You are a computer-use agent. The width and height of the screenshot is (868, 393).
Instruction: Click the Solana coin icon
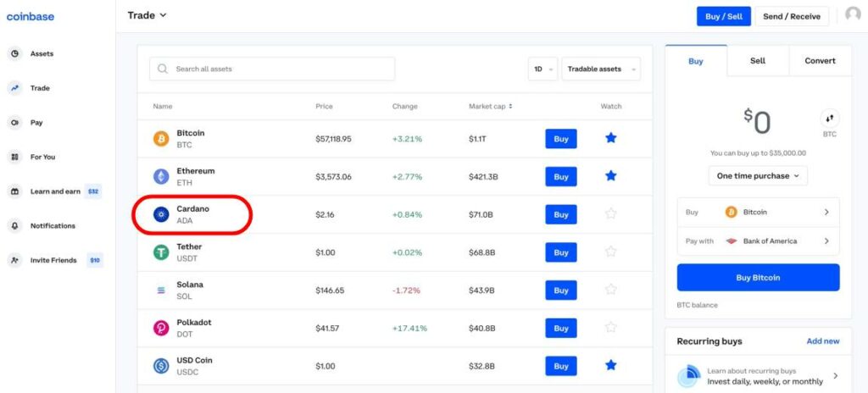click(x=161, y=290)
